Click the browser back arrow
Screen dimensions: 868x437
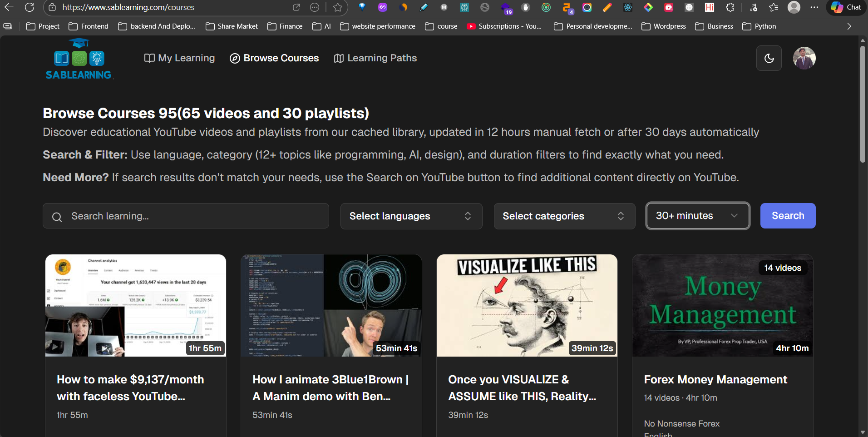[9, 7]
